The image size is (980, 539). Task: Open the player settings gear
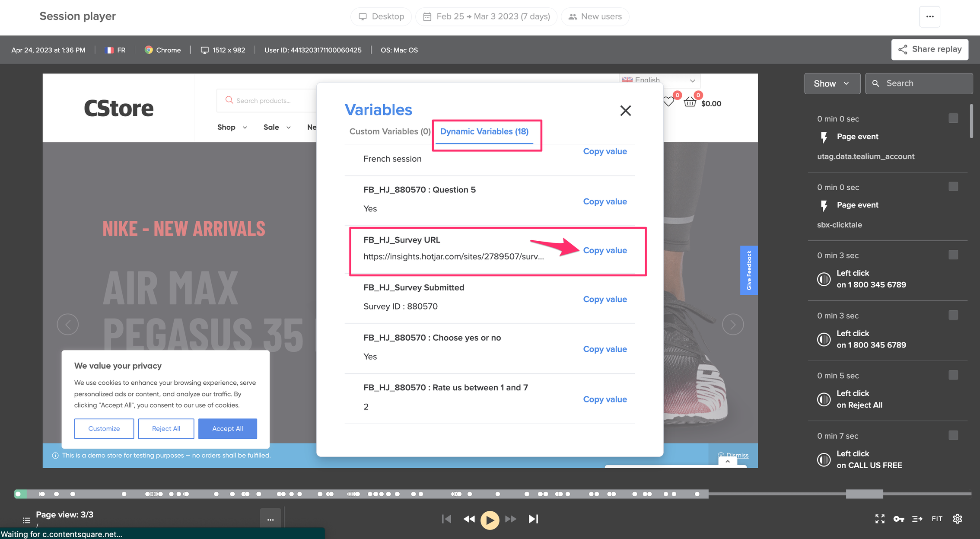(958, 519)
